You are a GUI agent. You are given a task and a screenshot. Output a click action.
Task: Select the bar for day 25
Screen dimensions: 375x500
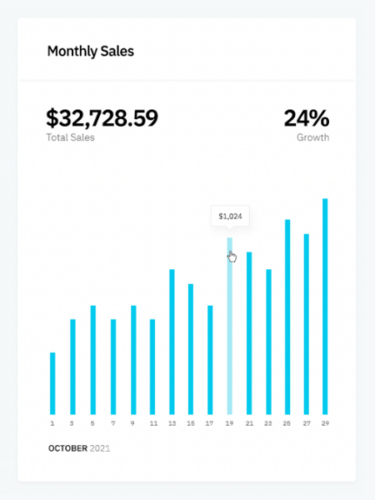click(287, 317)
